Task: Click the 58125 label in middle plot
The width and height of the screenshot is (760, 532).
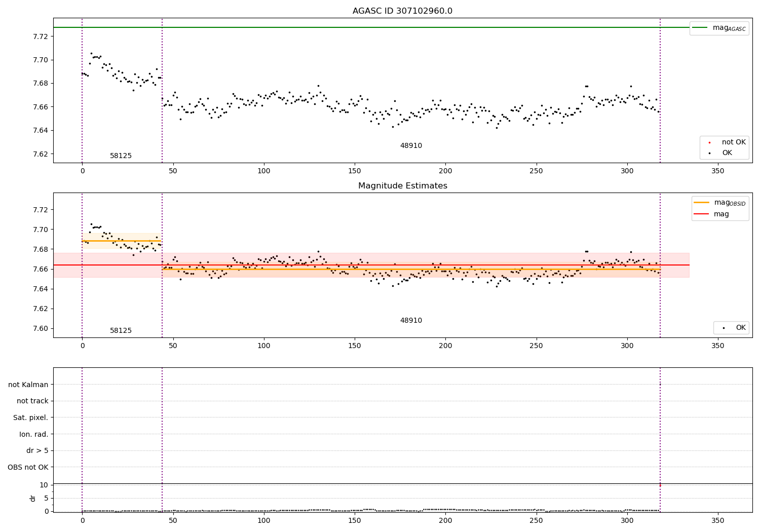Action: [x=121, y=331]
